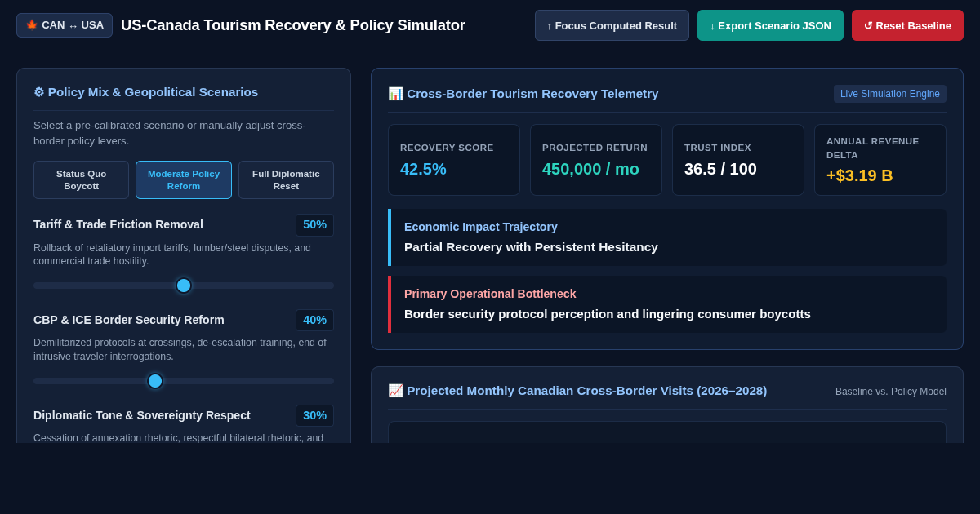Click the Border Security Reform 40% badge
980x514 pixels.
(x=314, y=320)
